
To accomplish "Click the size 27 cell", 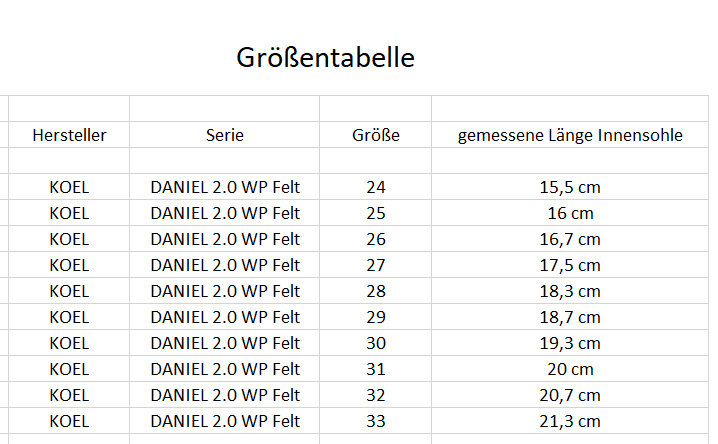I will [376, 265].
